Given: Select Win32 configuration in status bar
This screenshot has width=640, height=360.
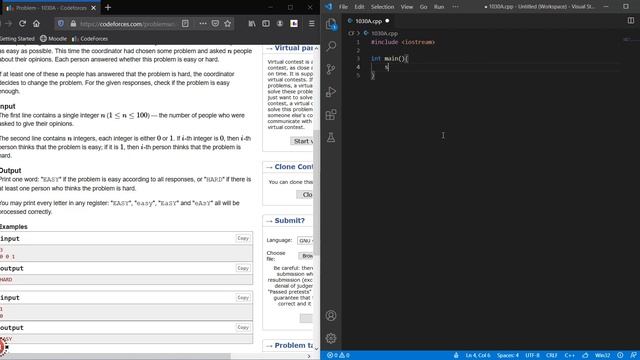Looking at the screenshot, I should 602,355.
